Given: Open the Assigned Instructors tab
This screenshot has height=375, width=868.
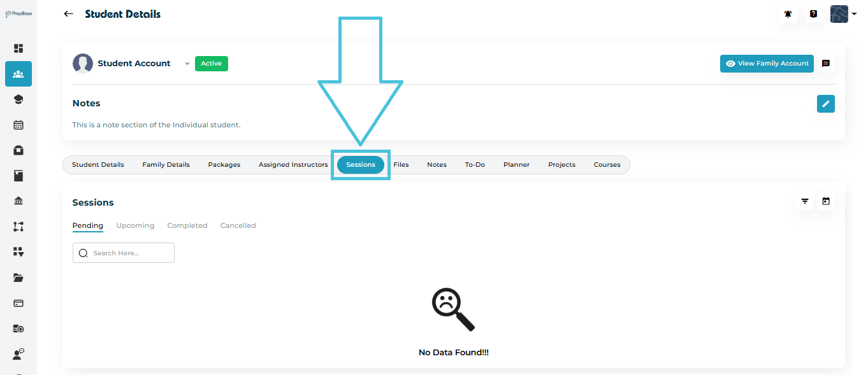Looking at the screenshot, I should (x=293, y=165).
